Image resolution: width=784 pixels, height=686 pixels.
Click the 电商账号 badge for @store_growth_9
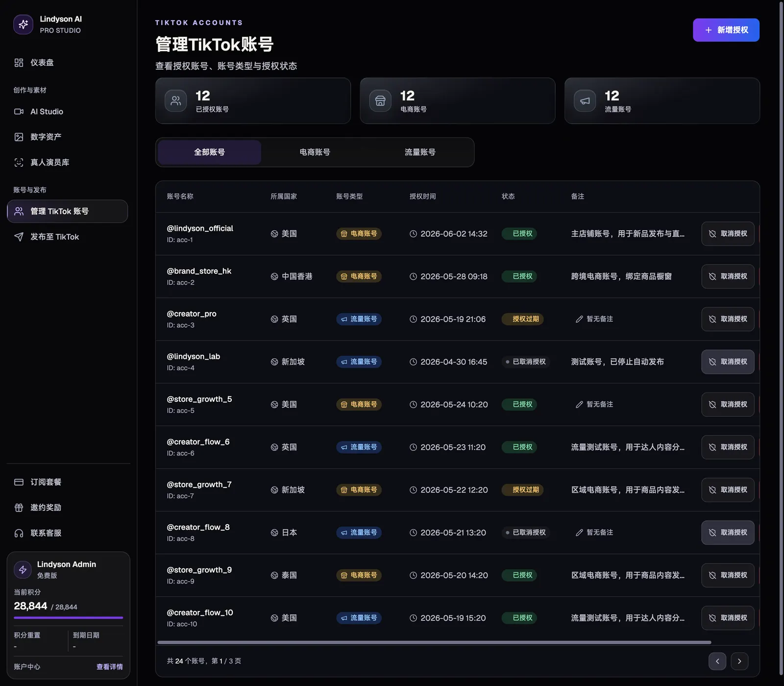point(359,575)
